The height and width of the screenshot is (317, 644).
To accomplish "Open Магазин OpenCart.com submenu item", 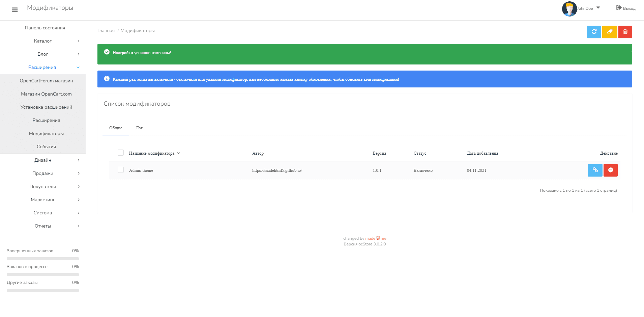I will (x=46, y=94).
